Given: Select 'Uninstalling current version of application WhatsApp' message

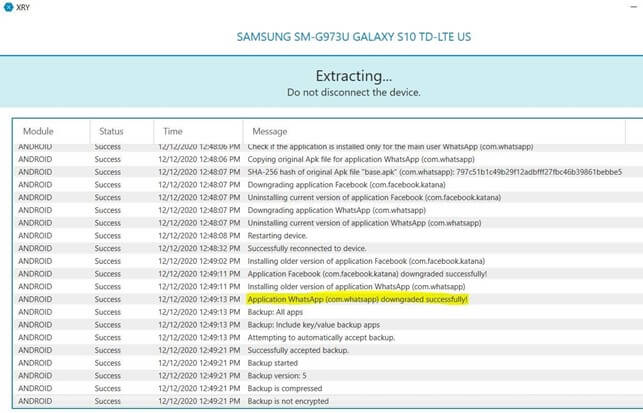Looking at the screenshot, I should pos(364,223).
